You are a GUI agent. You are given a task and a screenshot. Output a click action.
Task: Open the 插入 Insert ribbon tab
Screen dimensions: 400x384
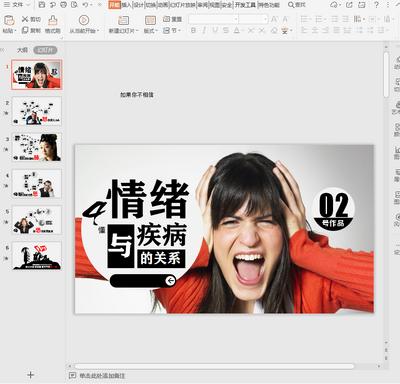(x=126, y=5)
